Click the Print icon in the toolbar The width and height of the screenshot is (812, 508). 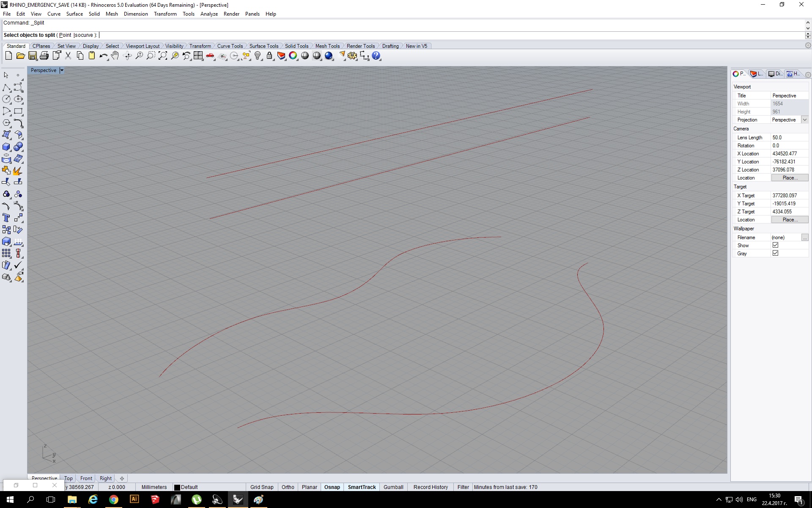44,55
